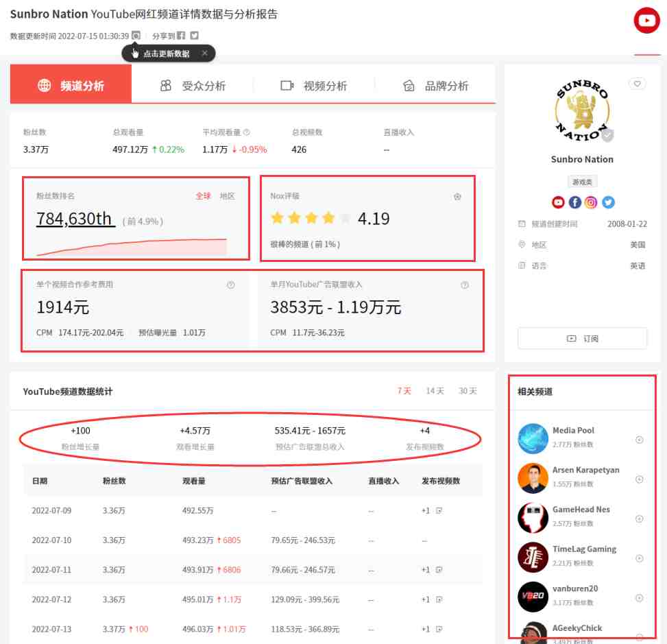Show statistics for 7天
This screenshot has width=667, height=644.
tap(404, 391)
